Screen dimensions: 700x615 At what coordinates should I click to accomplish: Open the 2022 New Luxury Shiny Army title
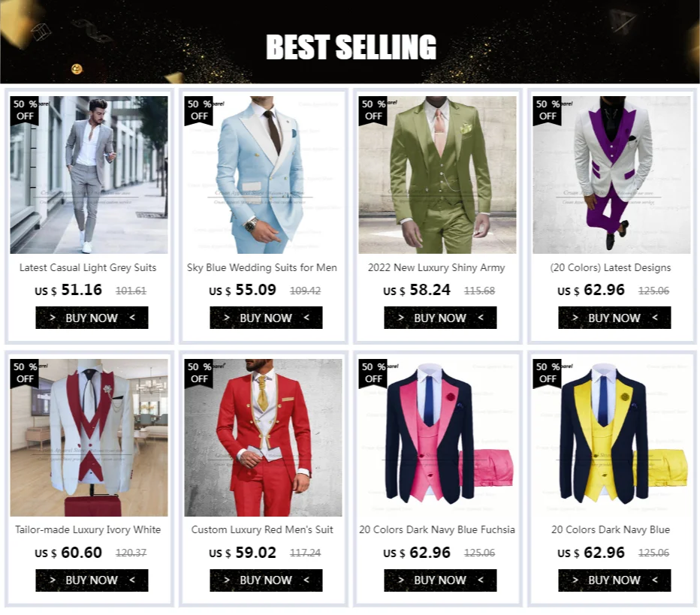[436, 268]
